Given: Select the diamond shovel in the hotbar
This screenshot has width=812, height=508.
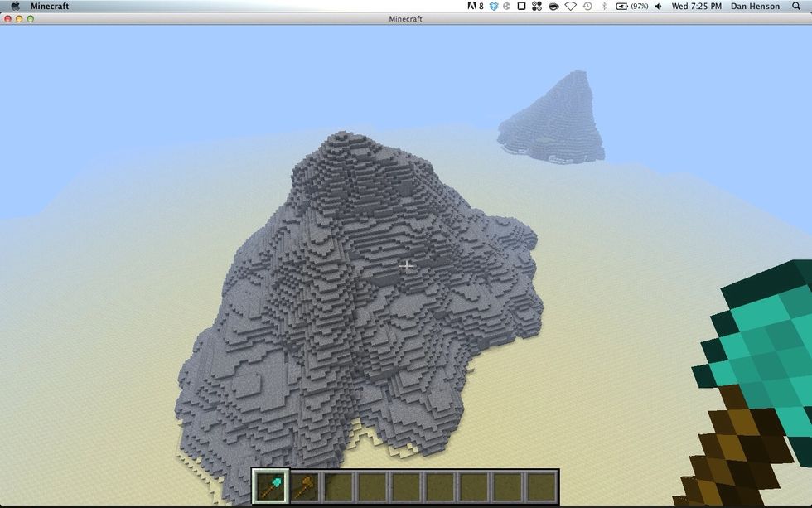Looking at the screenshot, I should click(271, 486).
